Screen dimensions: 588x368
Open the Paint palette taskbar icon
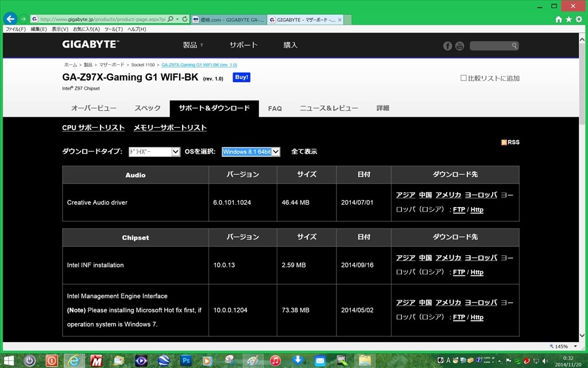coord(253,361)
